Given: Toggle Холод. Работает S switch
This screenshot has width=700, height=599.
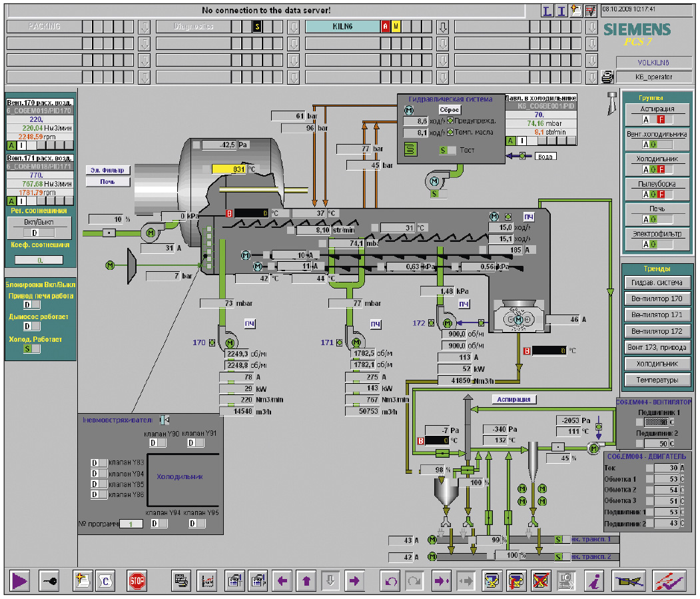Looking at the screenshot, I should point(32,348).
